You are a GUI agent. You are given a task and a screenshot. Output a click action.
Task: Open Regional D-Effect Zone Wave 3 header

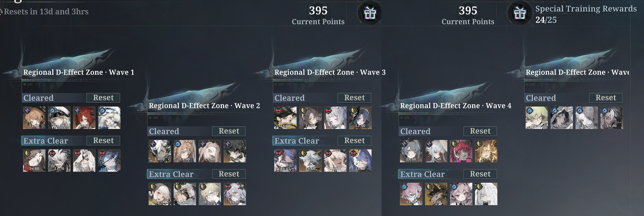330,72
